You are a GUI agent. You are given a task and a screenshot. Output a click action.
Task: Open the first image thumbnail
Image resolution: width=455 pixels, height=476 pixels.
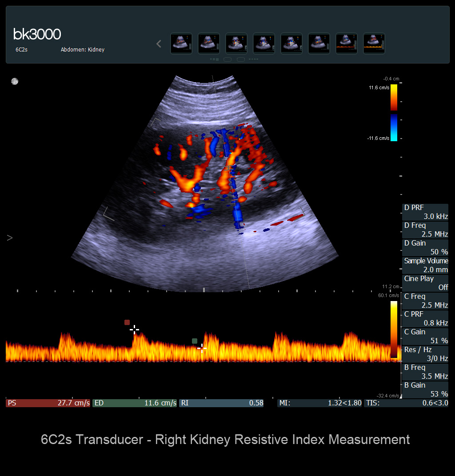(x=181, y=44)
